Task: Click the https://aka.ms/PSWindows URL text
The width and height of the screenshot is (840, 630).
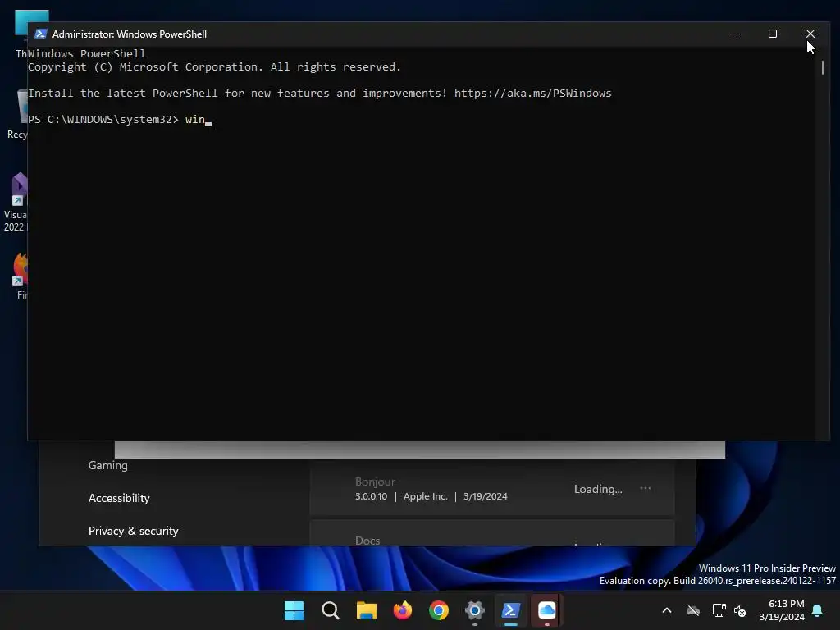Action: (532, 94)
